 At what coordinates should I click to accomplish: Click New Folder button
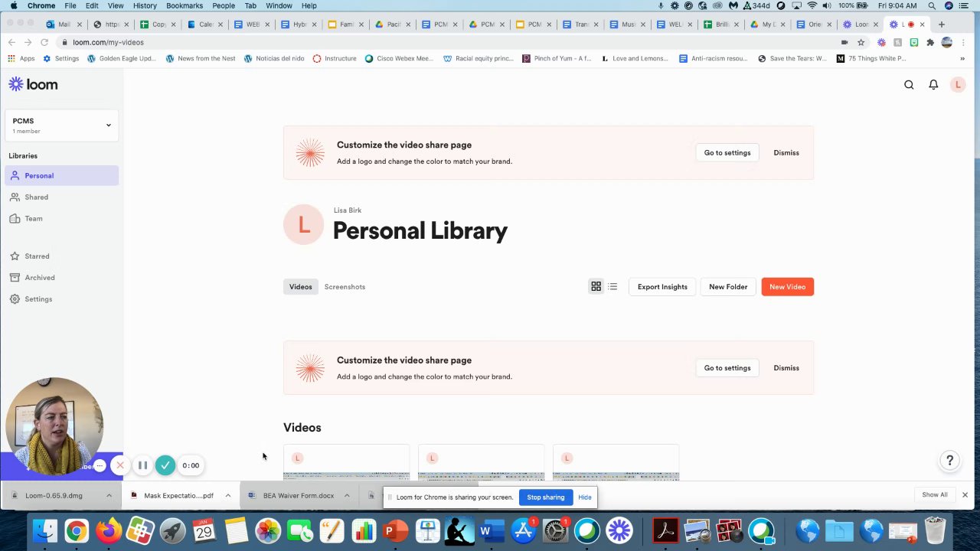pos(728,286)
